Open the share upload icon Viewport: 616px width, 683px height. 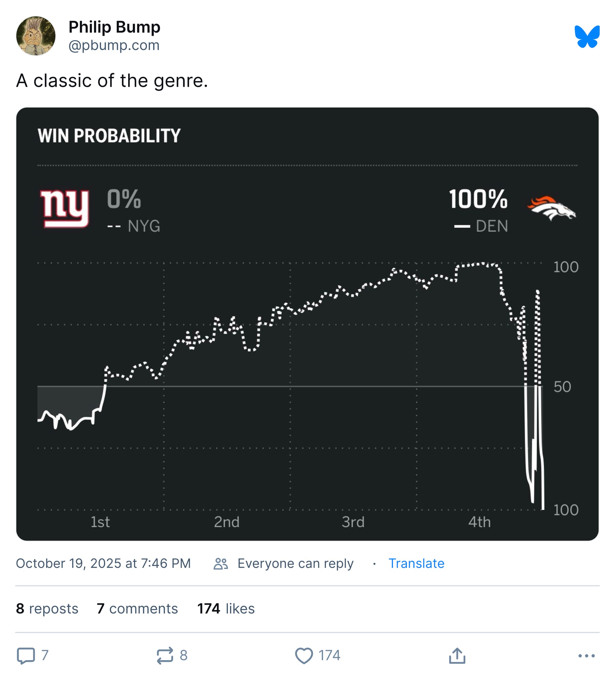point(457,656)
